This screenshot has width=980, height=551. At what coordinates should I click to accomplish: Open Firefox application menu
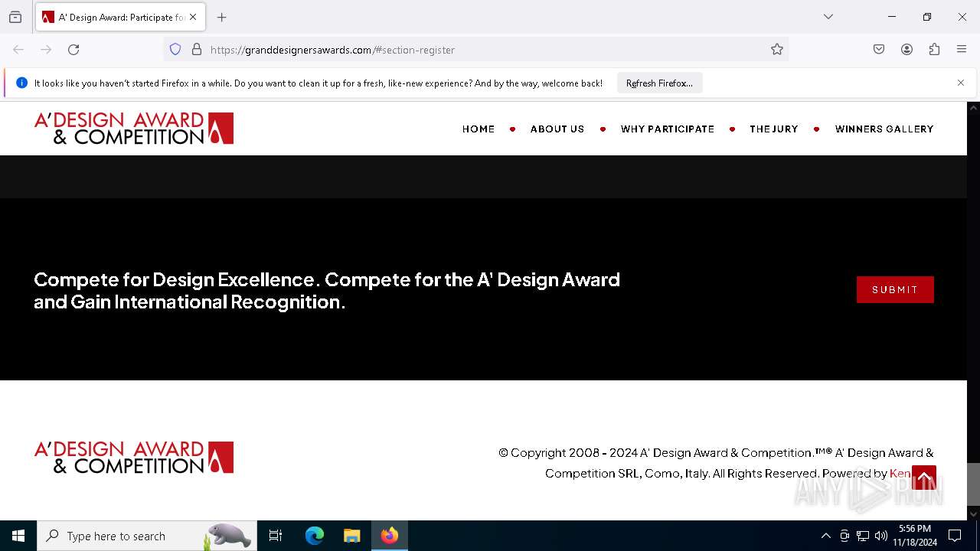pyautogui.click(x=962, y=50)
